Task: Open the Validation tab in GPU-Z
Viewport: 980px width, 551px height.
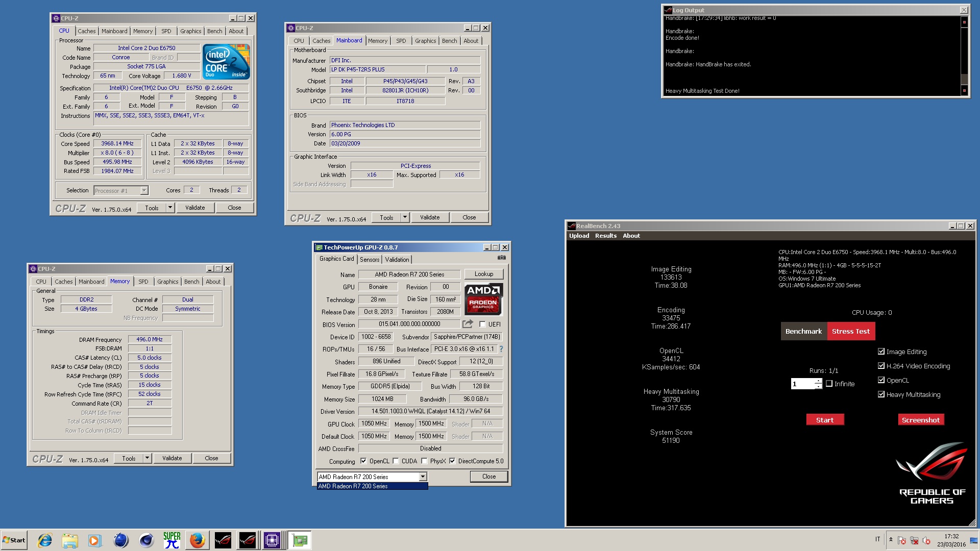Action: [397, 260]
